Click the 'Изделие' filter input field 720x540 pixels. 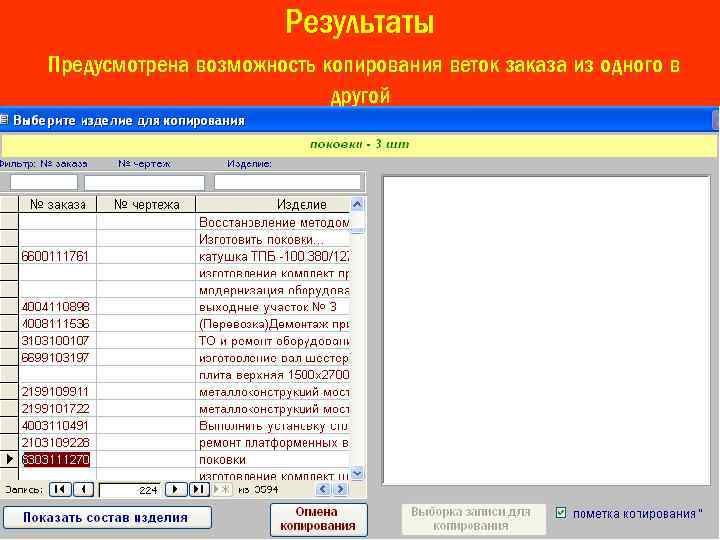pyautogui.click(x=288, y=182)
